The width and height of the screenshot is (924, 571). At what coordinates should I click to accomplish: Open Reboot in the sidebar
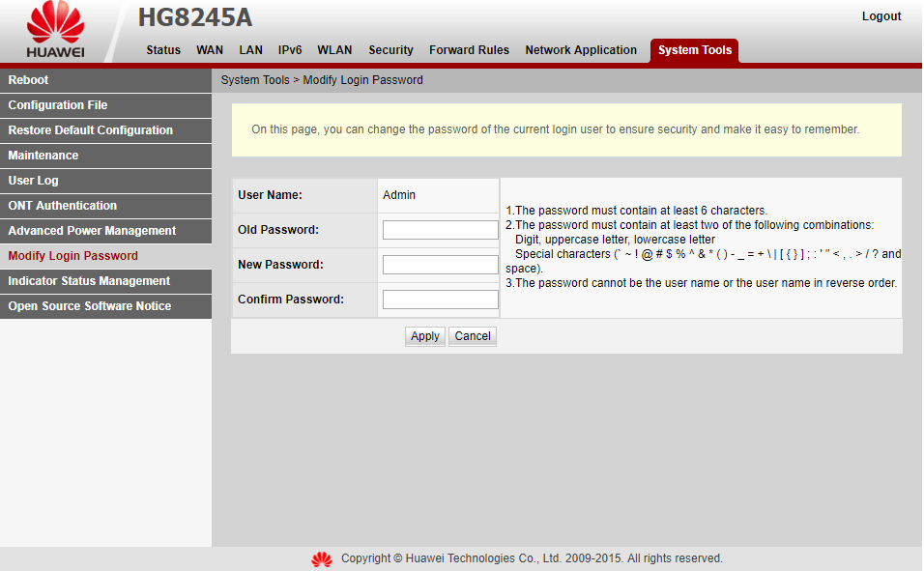pos(106,80)
